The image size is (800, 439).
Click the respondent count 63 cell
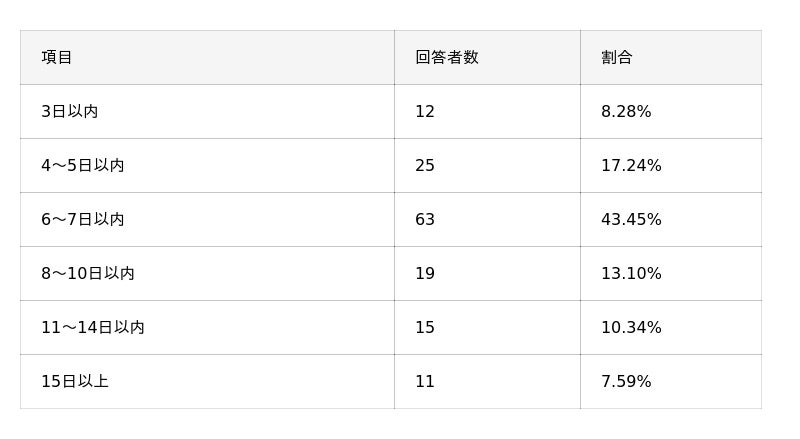click(425, 220)
